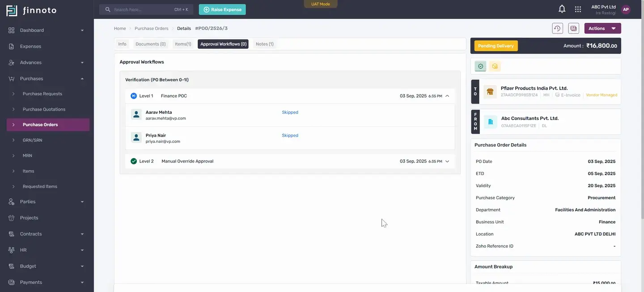The height and width of the screenshot is (292, 644).
Task: Click the Abc Consultants building icon
Action: tap(490, 122)
